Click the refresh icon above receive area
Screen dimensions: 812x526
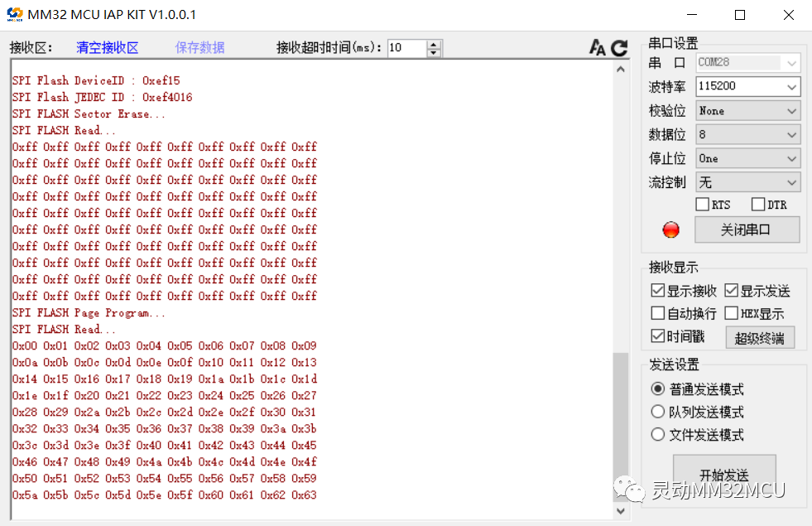(619, 48)
